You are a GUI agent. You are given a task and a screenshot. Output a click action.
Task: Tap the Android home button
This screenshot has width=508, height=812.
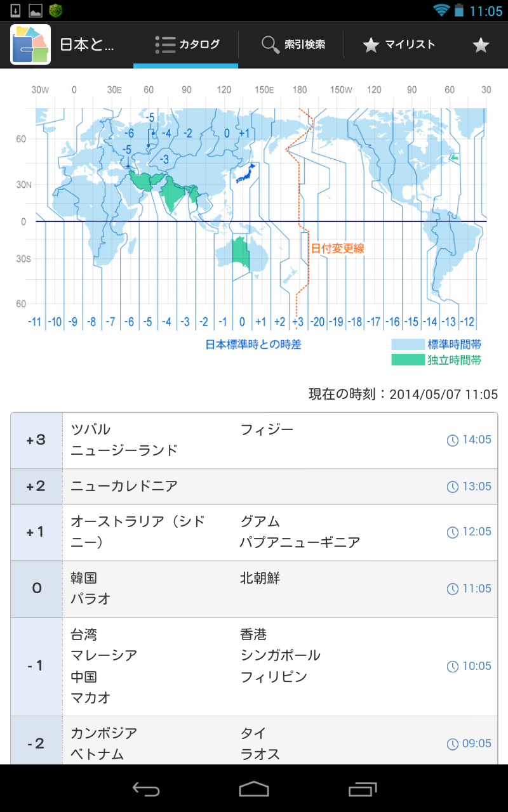coord(254,789)
